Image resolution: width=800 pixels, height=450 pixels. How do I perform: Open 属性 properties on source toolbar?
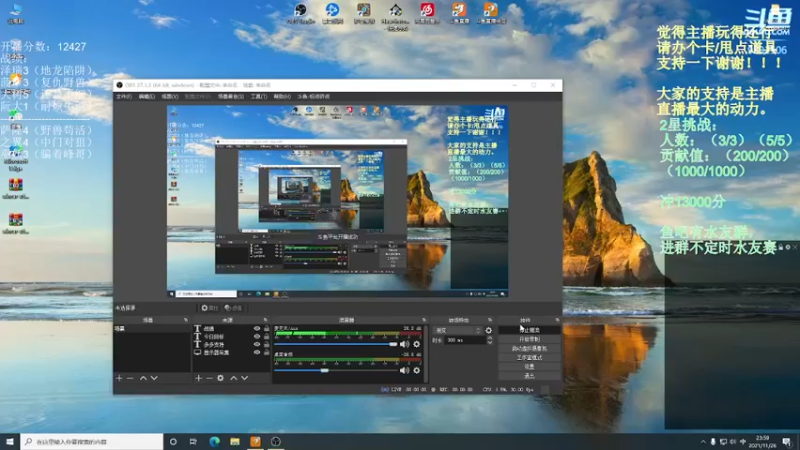click(x=209, y=308)
